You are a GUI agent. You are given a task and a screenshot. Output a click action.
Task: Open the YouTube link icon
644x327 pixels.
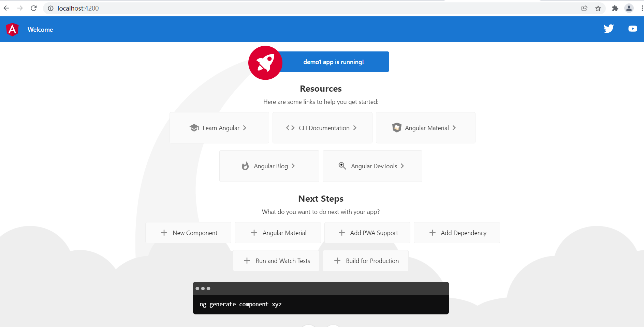(x=632, y=29)
